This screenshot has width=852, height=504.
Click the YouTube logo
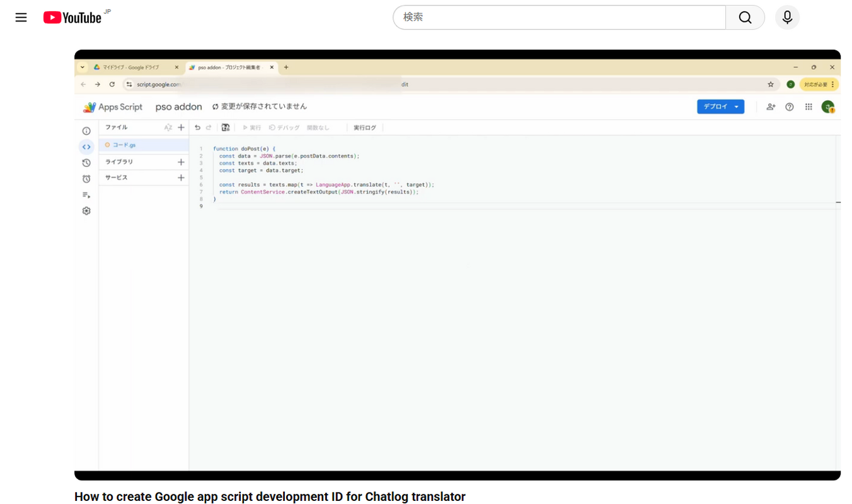(72, 18)
